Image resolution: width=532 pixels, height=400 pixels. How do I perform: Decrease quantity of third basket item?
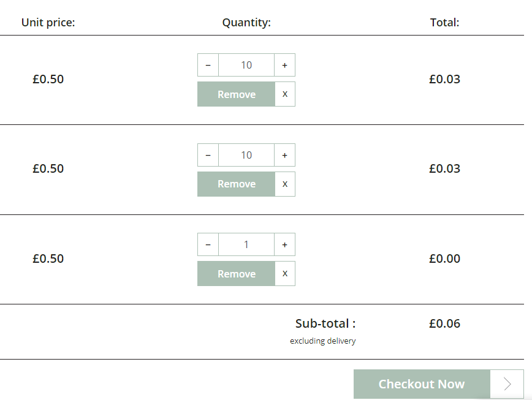coord(208,244)
